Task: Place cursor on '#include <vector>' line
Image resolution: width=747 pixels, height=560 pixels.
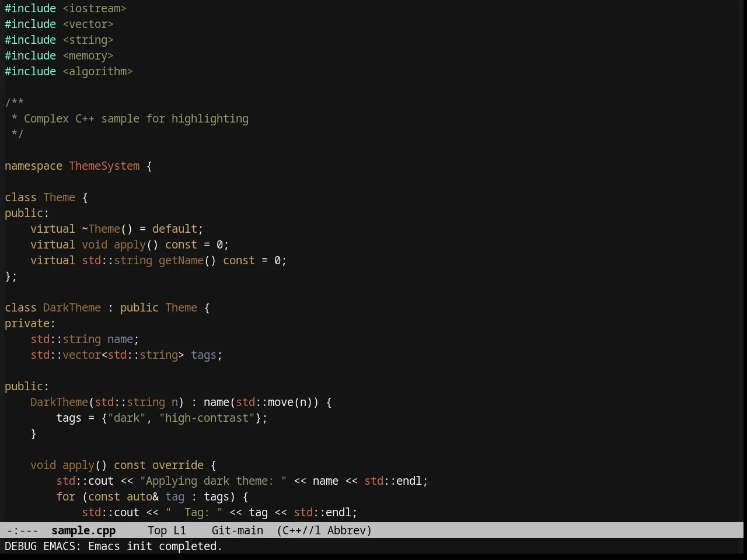Action: [59, 24]
